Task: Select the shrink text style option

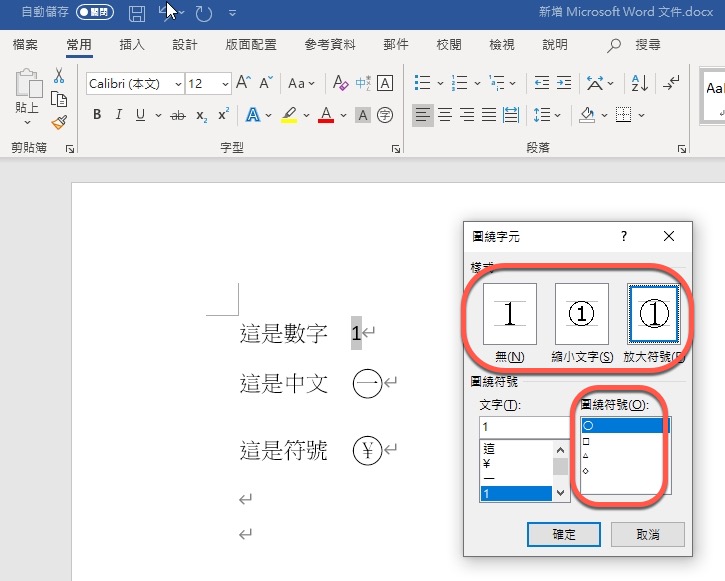Action: 581,314
